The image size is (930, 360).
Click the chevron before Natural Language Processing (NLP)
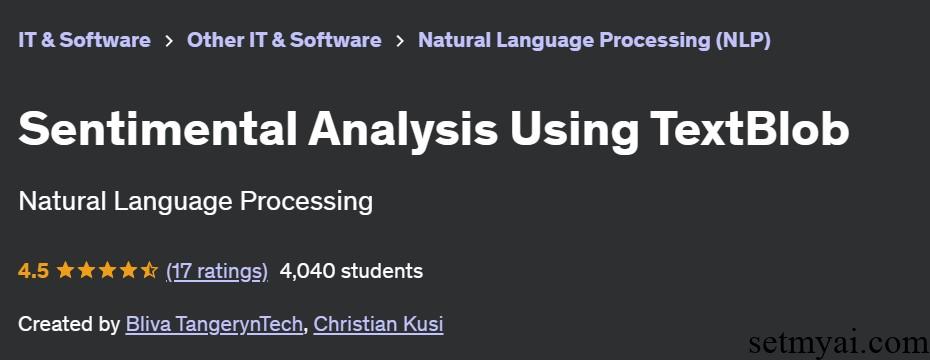pos(400,41)
